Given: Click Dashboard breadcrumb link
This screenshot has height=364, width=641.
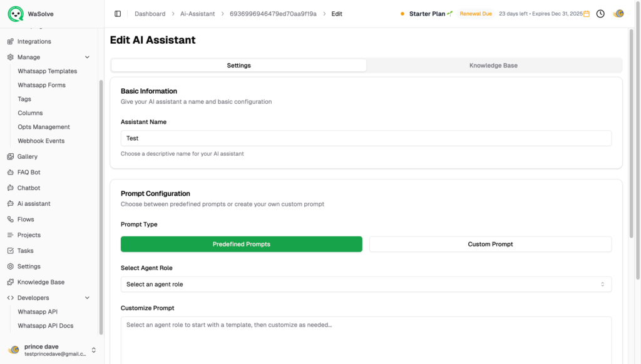Looking at the screenshot, I should pyautogui.click(x=150, y=14).
